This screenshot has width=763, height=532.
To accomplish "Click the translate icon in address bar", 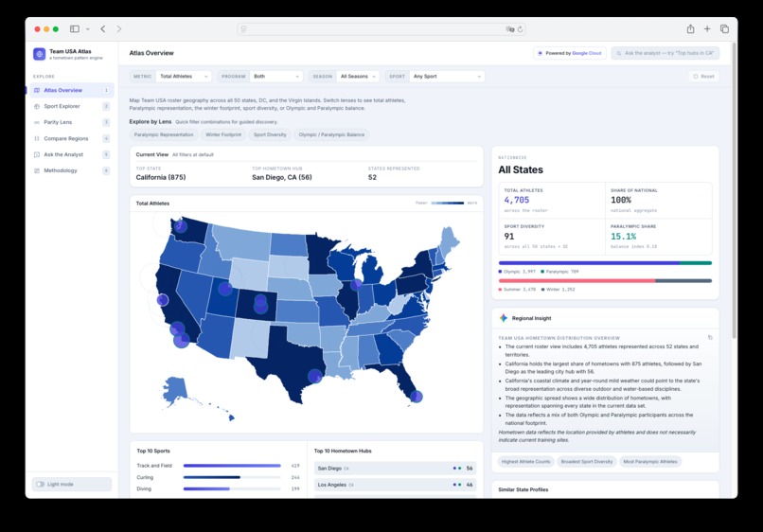I will click(509, 29).
